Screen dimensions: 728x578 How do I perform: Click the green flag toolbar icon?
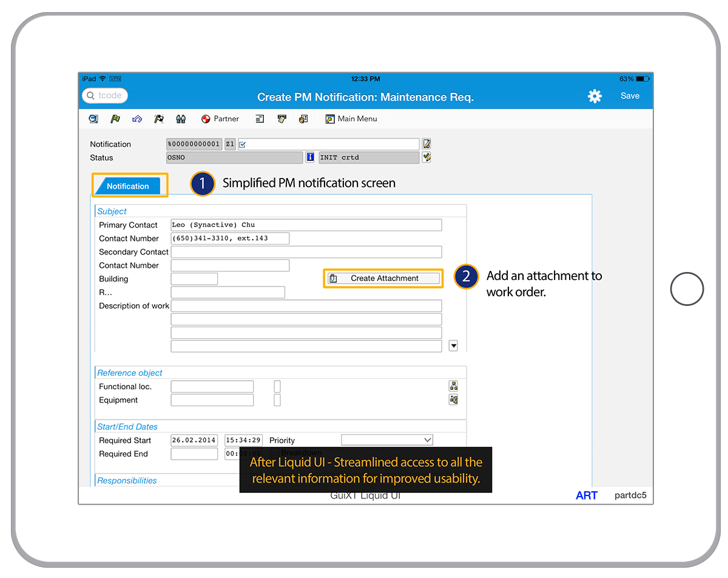[115, 119]
